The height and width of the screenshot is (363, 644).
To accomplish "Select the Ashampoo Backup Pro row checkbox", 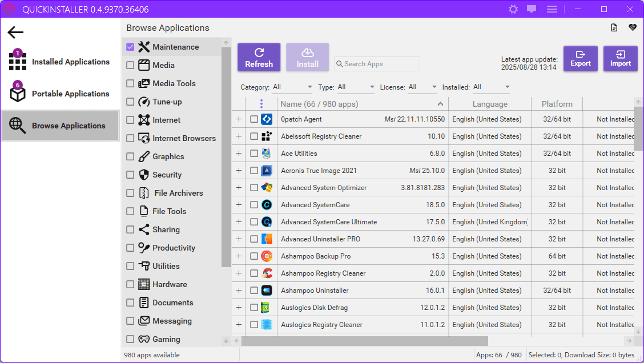I will 254,256.
